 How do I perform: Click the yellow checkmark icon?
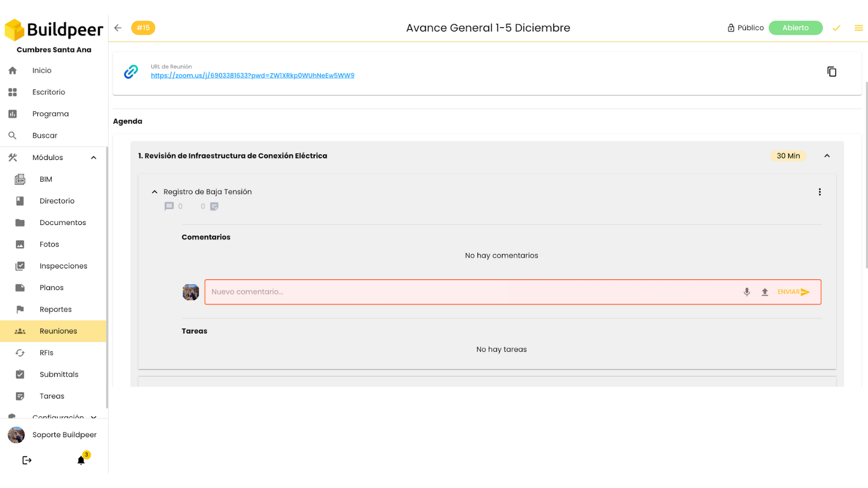pyautogui.click(x=837, y=28)
